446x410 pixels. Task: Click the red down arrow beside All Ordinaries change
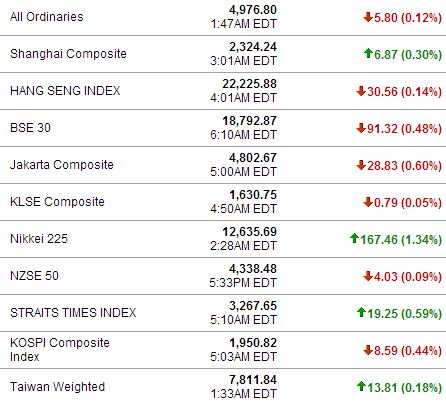[x=368, y=17]
